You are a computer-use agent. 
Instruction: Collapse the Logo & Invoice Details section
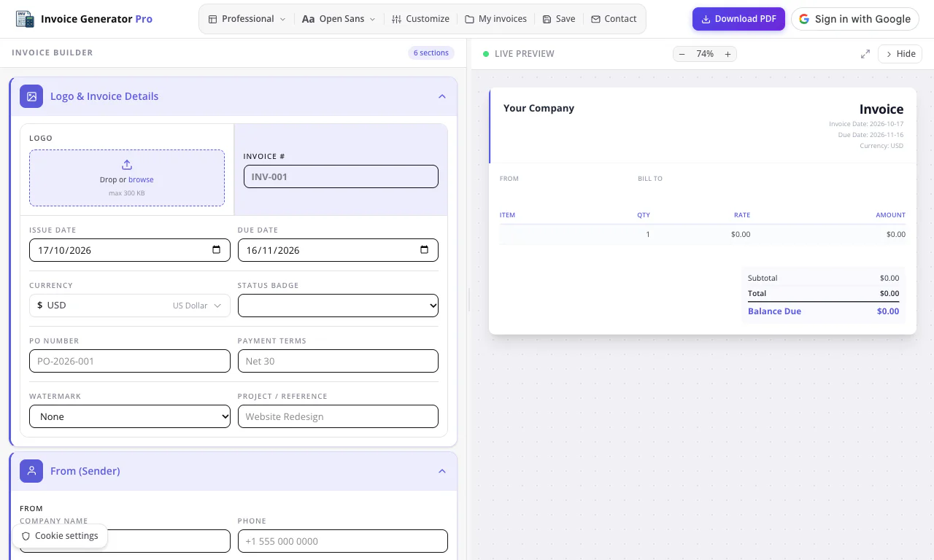442,96
